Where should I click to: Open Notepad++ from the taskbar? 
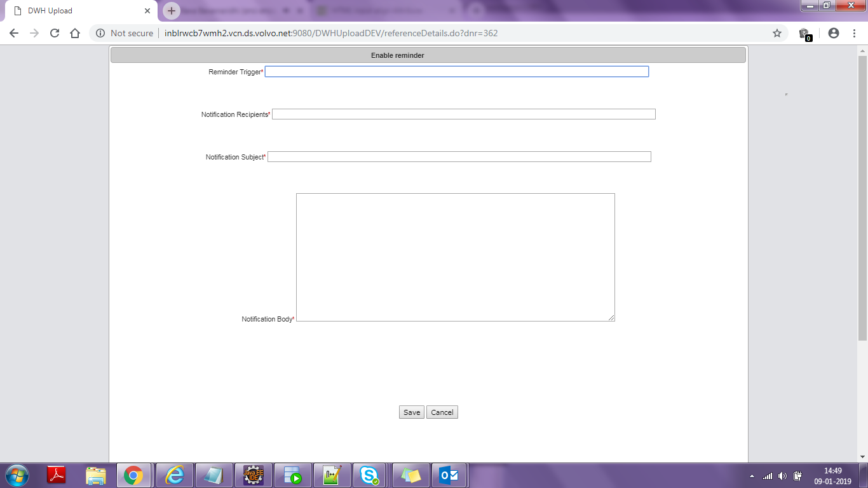332,475
